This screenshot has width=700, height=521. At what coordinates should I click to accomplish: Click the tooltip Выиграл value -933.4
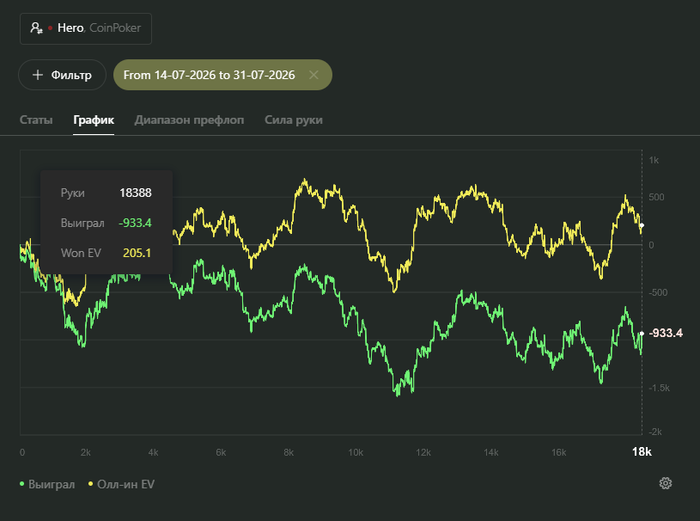[135, 223]
